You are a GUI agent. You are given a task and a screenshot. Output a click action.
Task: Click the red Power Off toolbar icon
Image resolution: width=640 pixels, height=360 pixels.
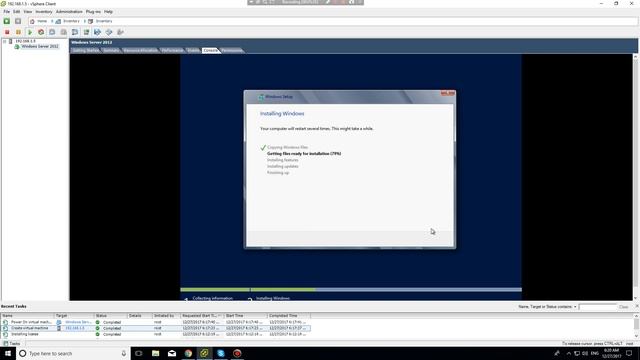tap(7, 32)
